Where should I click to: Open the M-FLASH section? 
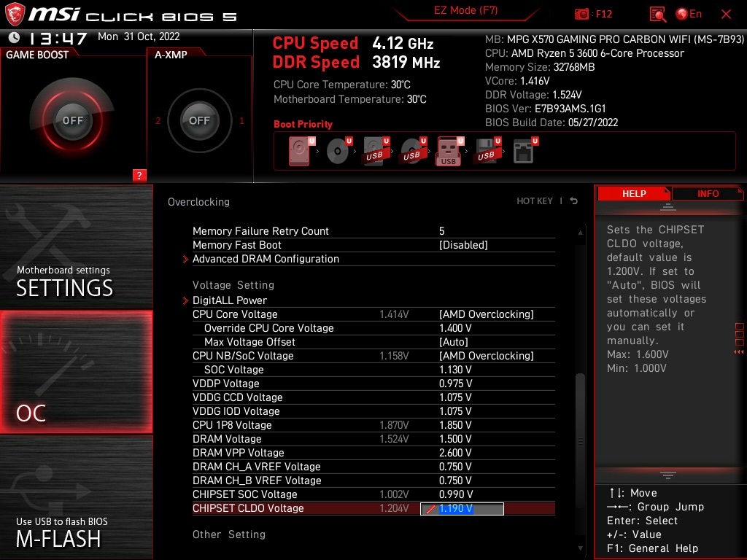[x=76, y=497]
